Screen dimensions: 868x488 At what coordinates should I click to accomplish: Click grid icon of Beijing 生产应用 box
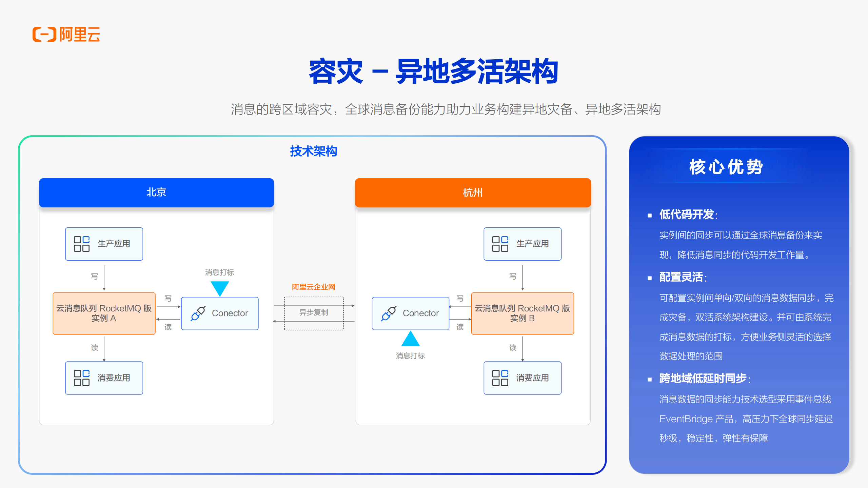point(82,244)
